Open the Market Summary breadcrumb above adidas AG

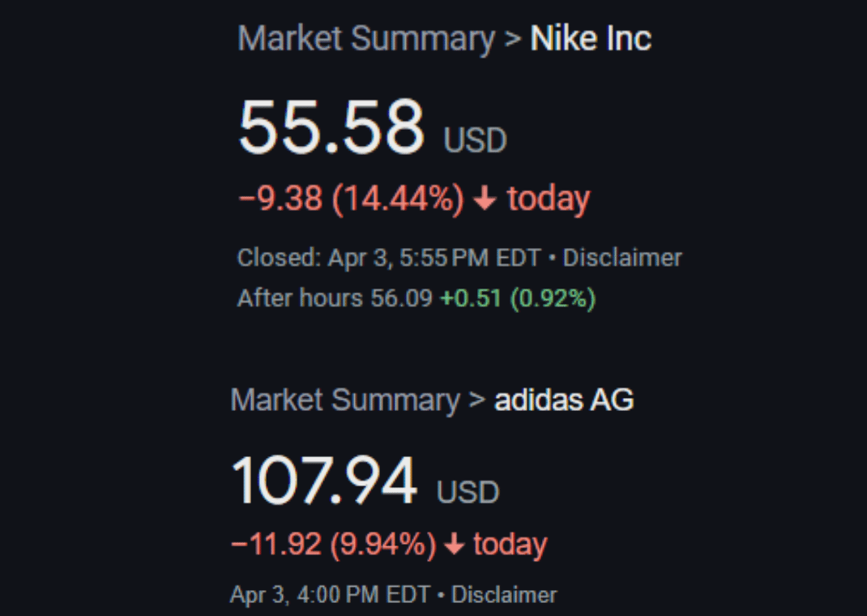345,400
